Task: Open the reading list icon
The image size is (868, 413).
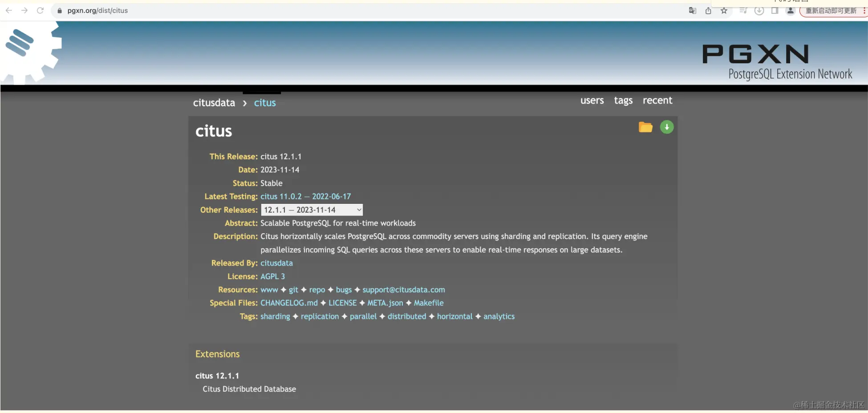Action: [743, 11]
